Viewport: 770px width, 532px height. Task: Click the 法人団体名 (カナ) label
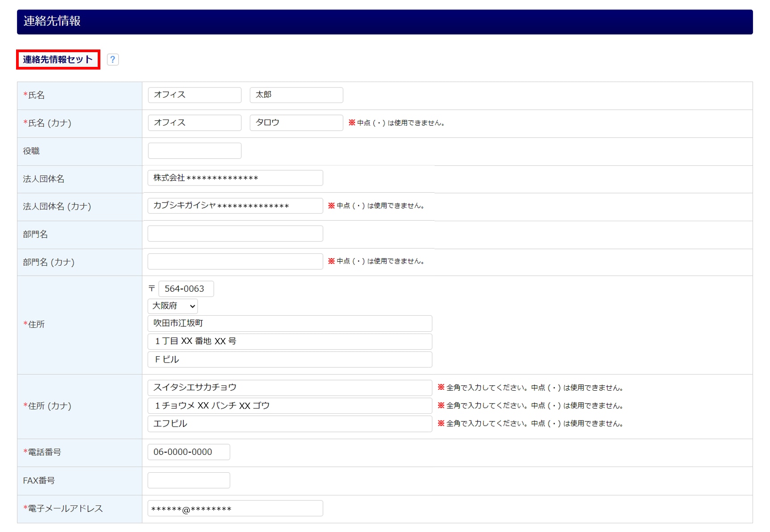pos(57,206)
